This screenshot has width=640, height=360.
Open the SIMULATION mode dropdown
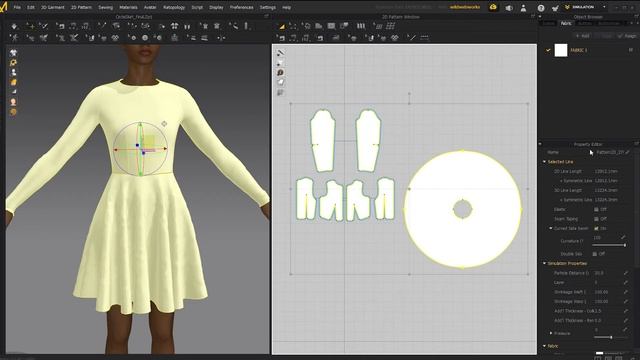click(x=604, y=7)
